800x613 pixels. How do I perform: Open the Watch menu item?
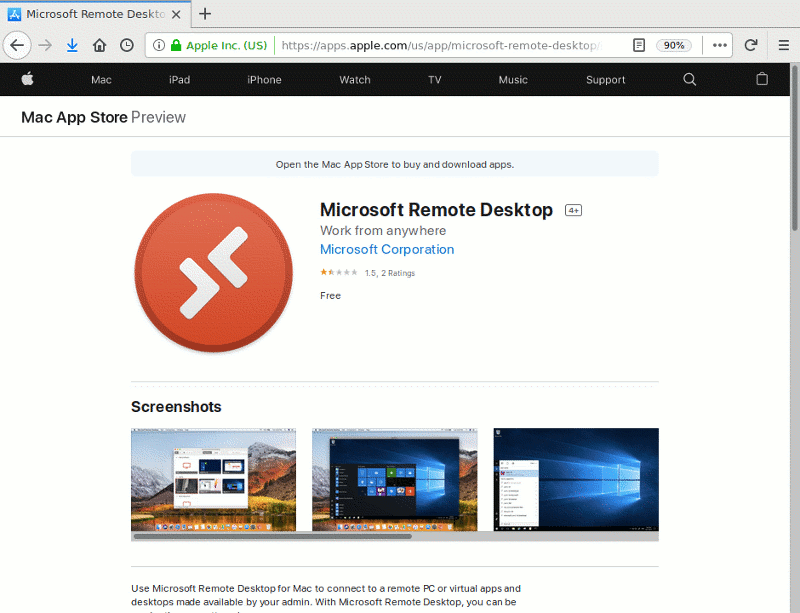355,80
